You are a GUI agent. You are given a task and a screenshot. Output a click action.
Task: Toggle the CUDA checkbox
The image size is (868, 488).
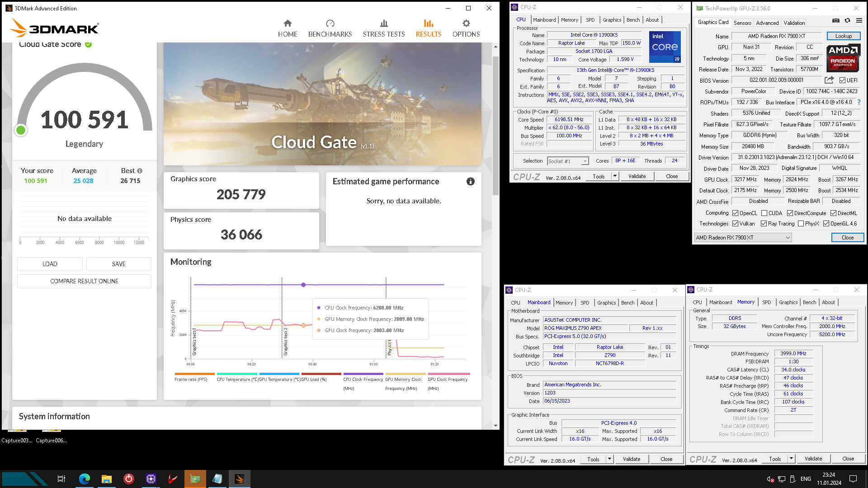[764, 213]
